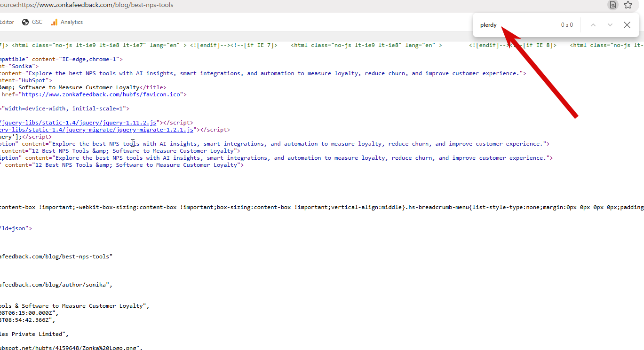Focus the find field containing plerdy
Viewport: 644px width, 350px height.
517,25
